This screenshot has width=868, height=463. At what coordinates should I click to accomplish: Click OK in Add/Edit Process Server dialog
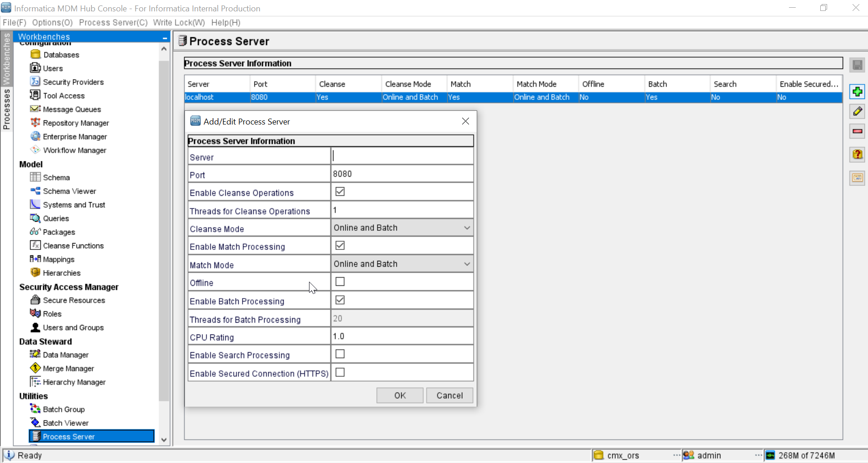coord(400,395)
